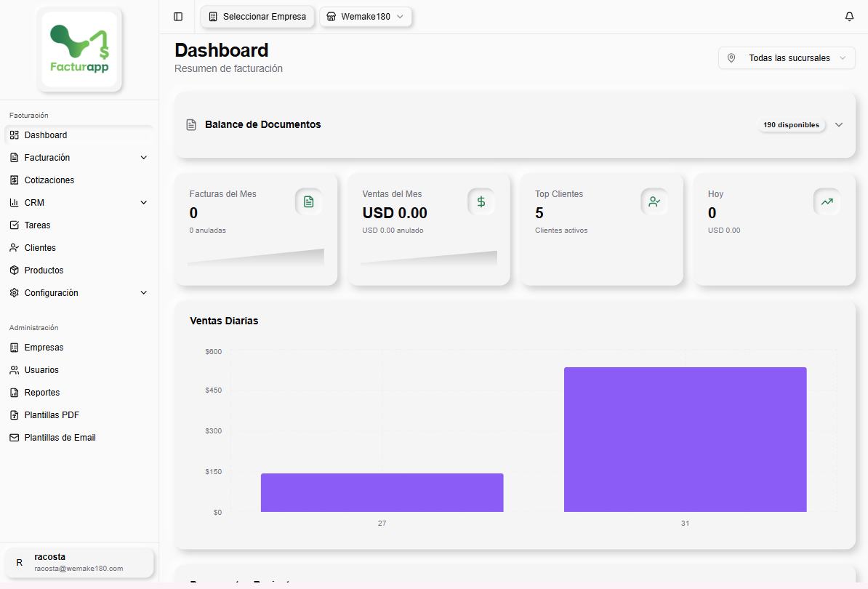Select the Productos box icon
The image size is (868, 589).
click(12, 270)
